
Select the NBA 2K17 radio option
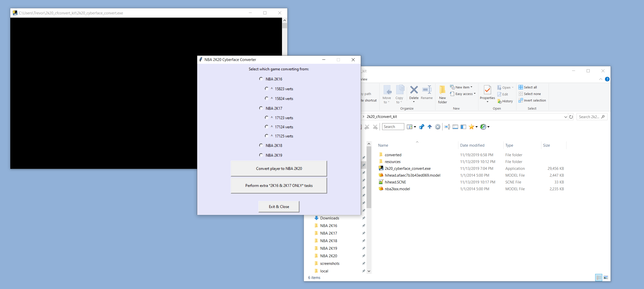click(261, 108)
